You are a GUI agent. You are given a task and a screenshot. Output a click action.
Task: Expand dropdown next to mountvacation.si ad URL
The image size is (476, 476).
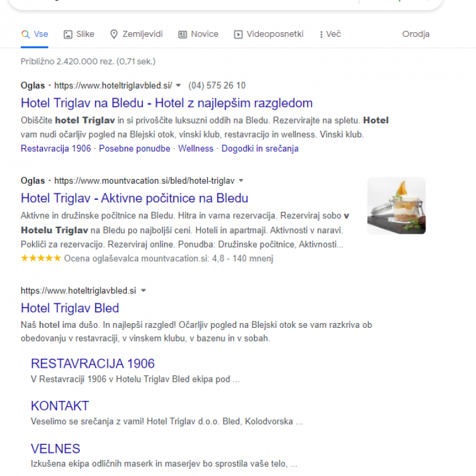tap(241, 180)
